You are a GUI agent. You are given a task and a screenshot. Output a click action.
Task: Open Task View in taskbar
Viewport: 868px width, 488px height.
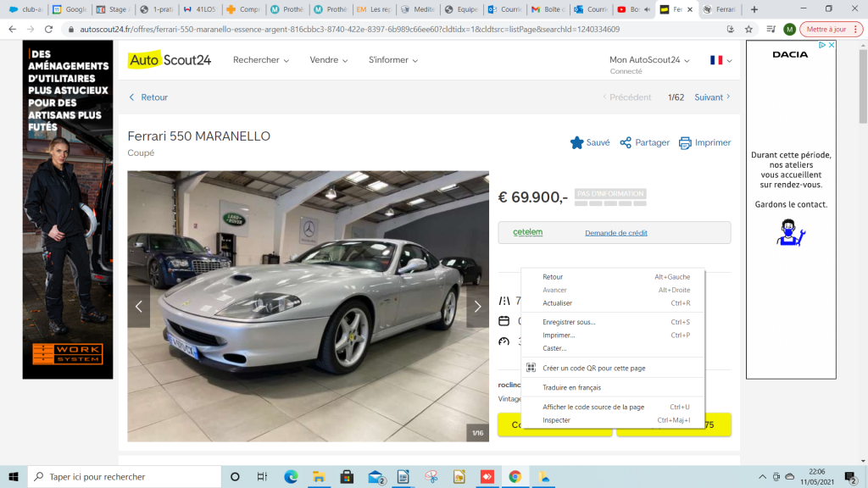click(x=263, y=476)
